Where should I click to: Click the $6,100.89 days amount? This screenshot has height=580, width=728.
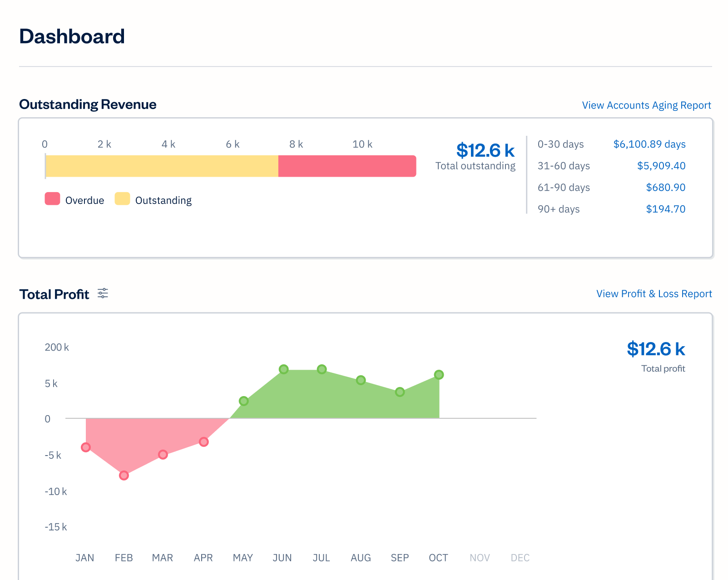[x=649, y=144]
